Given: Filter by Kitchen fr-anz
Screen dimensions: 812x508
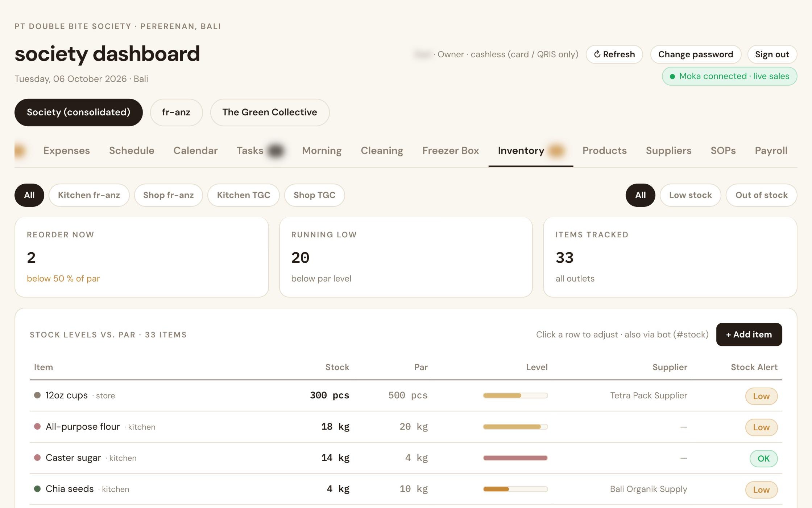Looking at the screenshot, I should point(89,195).
